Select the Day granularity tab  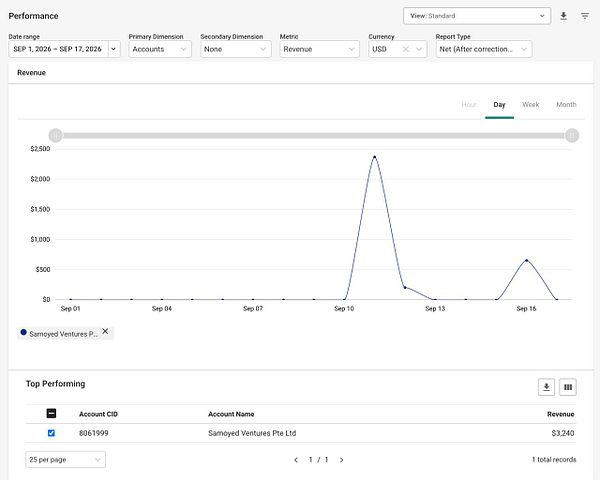(499, 104)
